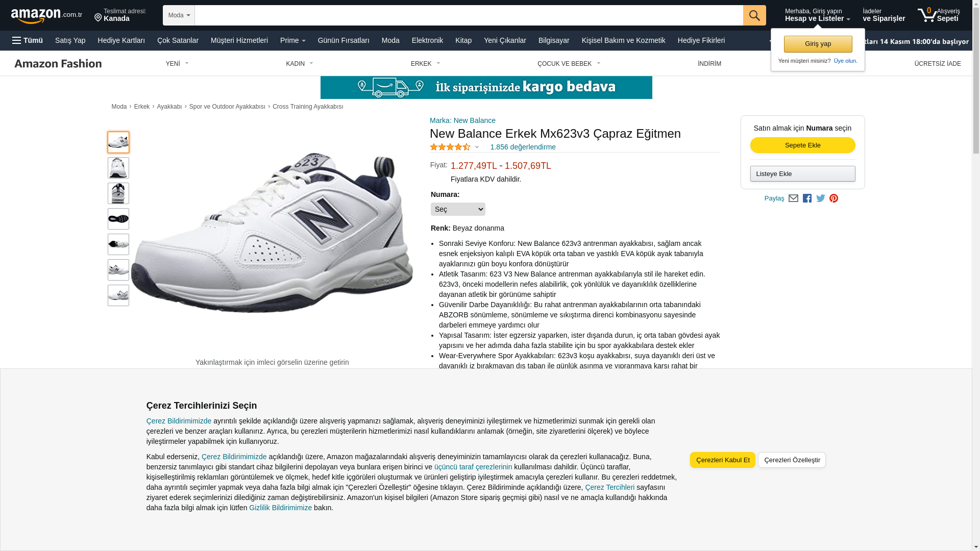Click the search magnifier icon
Viewport: 980px width, 551px height.
point(754,15)
